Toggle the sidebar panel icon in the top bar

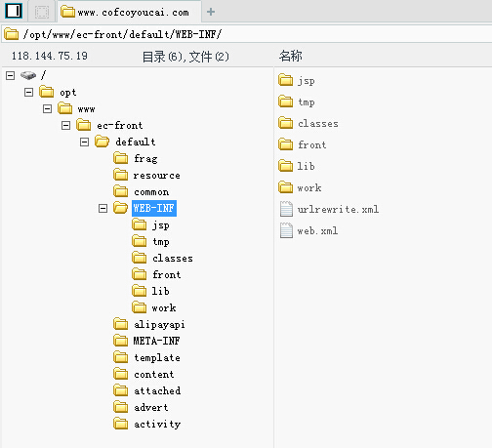pos(14,11)
